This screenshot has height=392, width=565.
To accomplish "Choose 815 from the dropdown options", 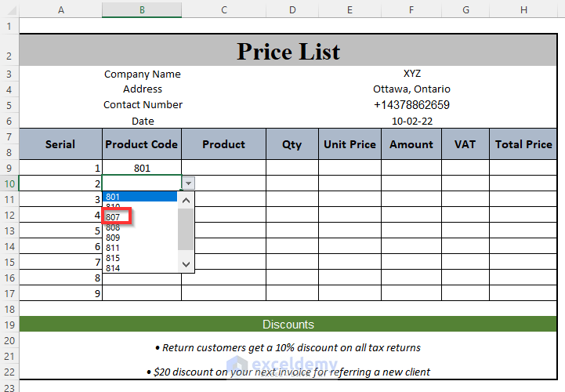I will (x=114, y=258).
